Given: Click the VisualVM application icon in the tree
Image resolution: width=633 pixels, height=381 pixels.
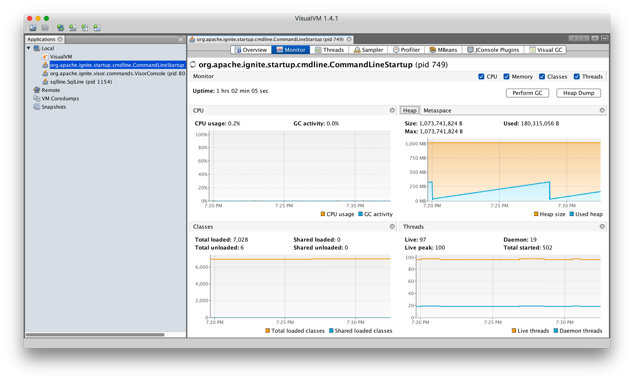Looking at the screenshot, I should coord(45,57).
